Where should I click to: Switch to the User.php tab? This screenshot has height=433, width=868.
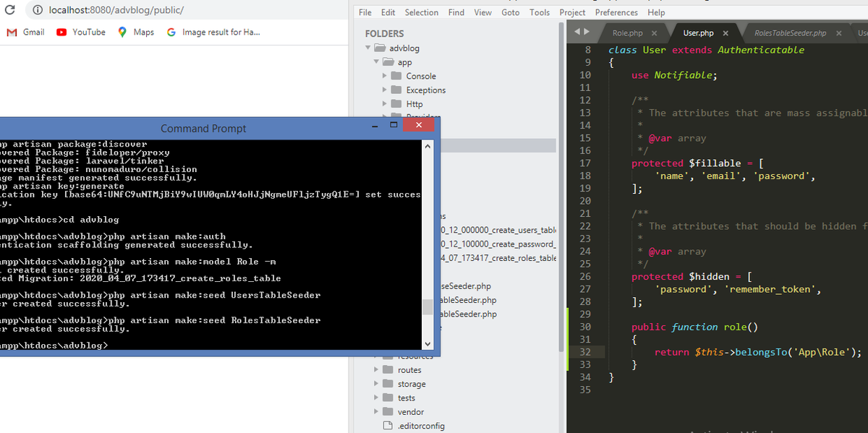(x=699, y=33)
